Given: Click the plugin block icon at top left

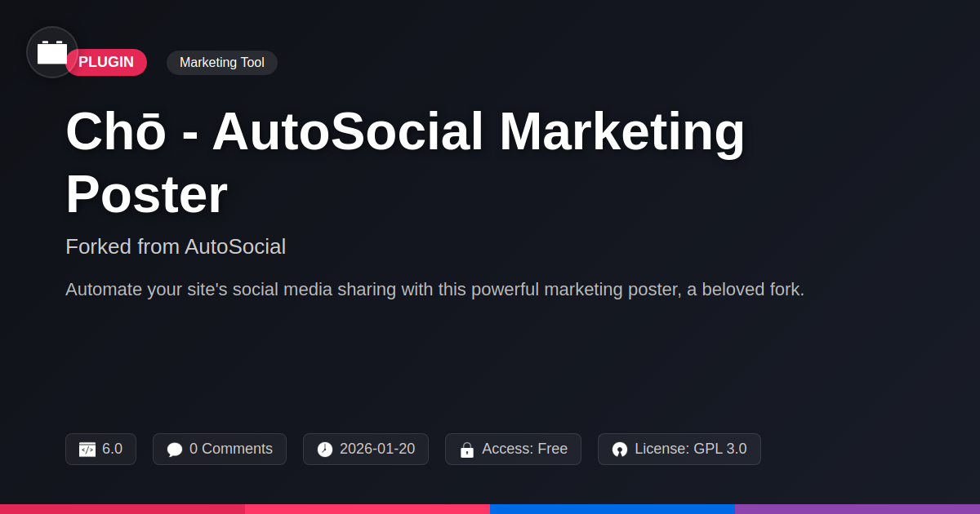Looking at the screenshot, I should click(52, 52).
